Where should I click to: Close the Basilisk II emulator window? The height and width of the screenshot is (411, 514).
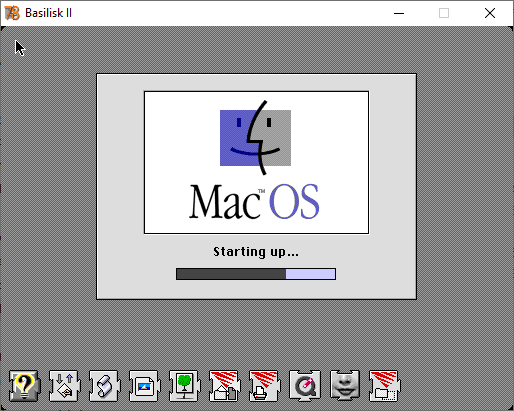[490, 13]
